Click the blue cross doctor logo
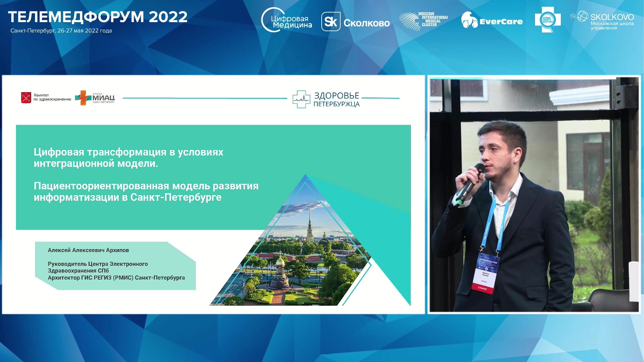 point(547,20)
